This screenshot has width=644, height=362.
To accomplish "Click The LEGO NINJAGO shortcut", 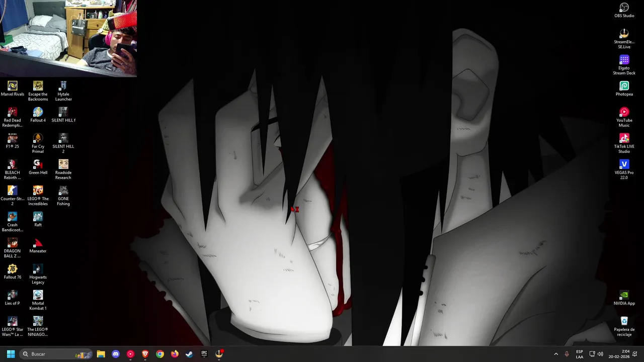I will 38,327.
